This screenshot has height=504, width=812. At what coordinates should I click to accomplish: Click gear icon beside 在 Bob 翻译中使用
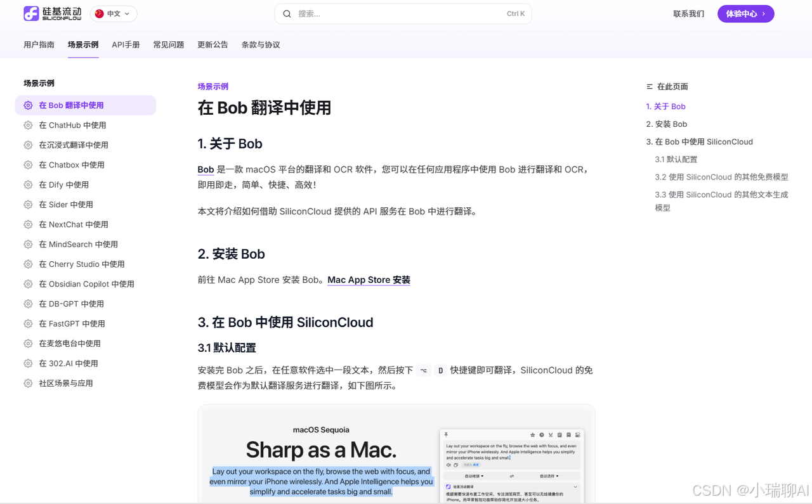[x=28, y=105]
